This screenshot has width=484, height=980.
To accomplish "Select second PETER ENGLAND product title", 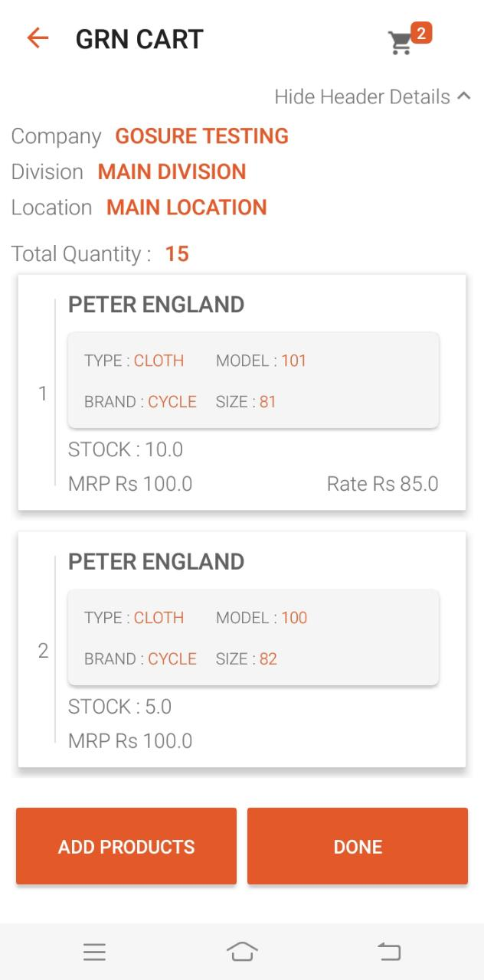I will [x=156, y=562].
